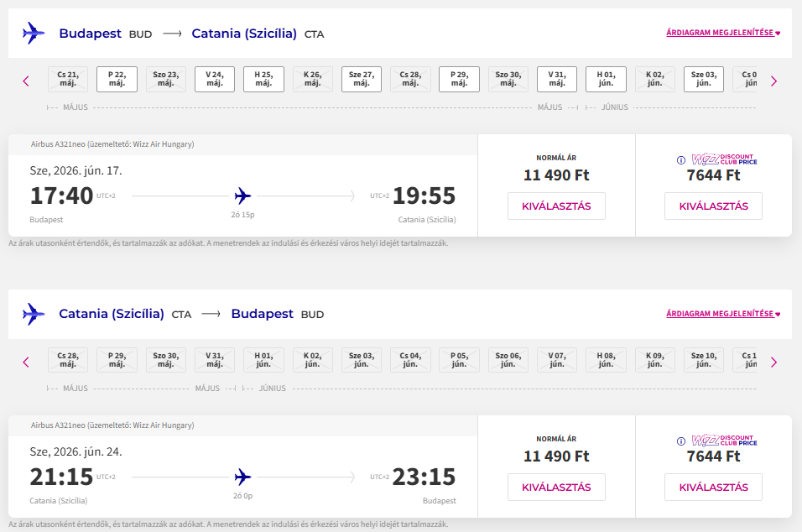Viewport: 802px width, 532px height.
Task: Choose normal price for outbound 17:40 flight
Action: 556,206
